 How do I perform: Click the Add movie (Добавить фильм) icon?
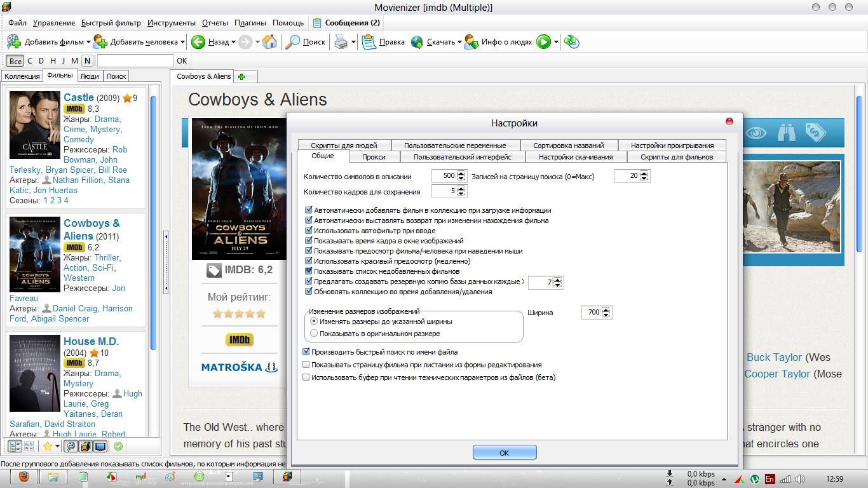coord(14,42)
